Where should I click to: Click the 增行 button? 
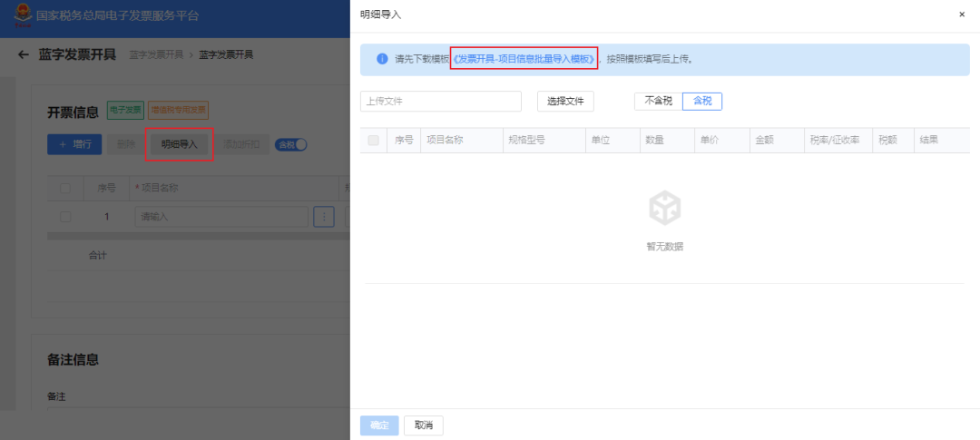pyautogui.click(x=74, y=144)
